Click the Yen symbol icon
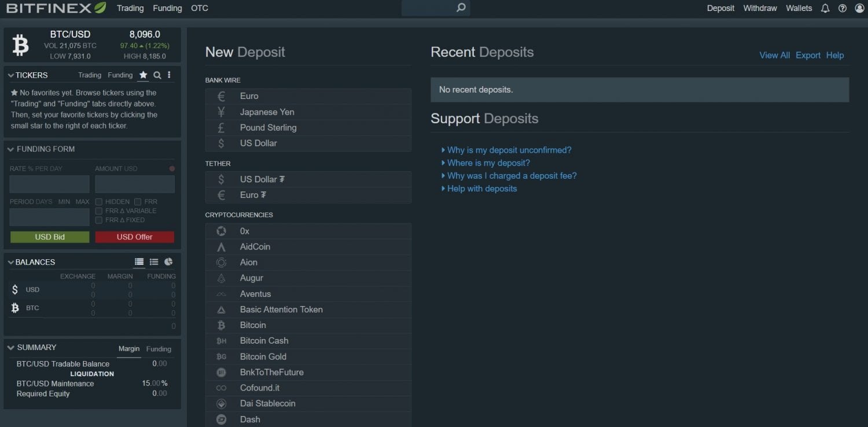 [221, 112]
